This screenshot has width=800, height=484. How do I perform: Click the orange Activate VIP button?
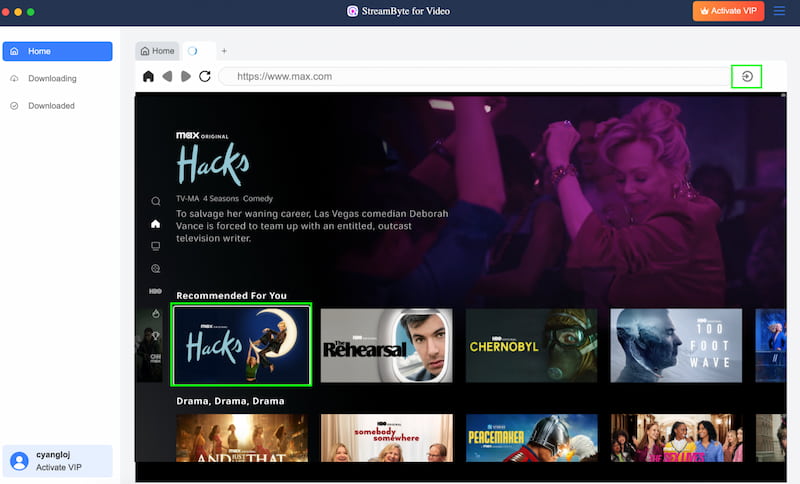728,11
